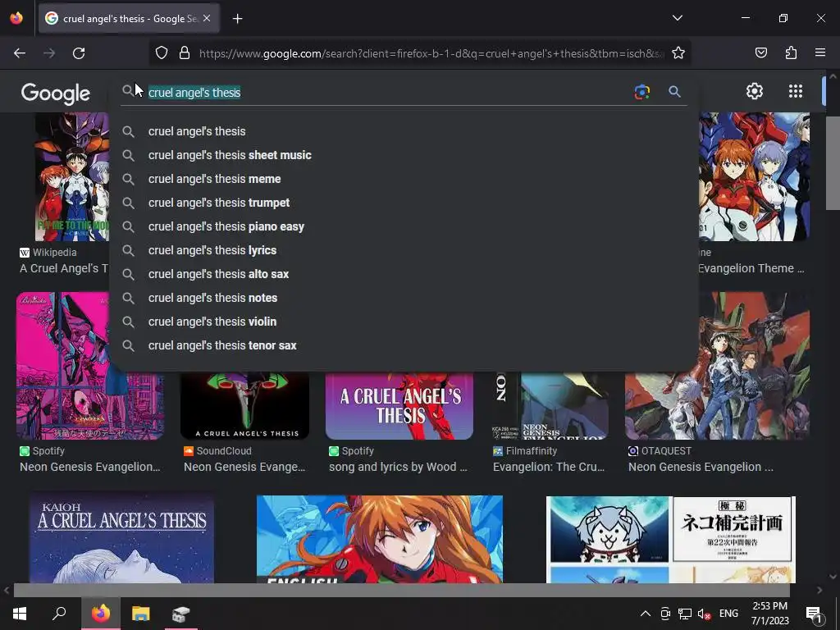
Task: Choose the piano easy suggestion
Action: (x=404, y=226)
